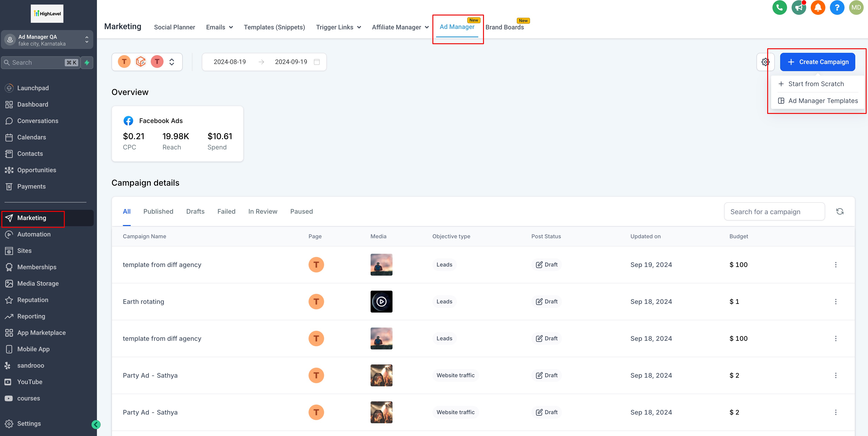Click the Earth rotating video thumbnail
868x436 pixels.
[x=381, y=302]
